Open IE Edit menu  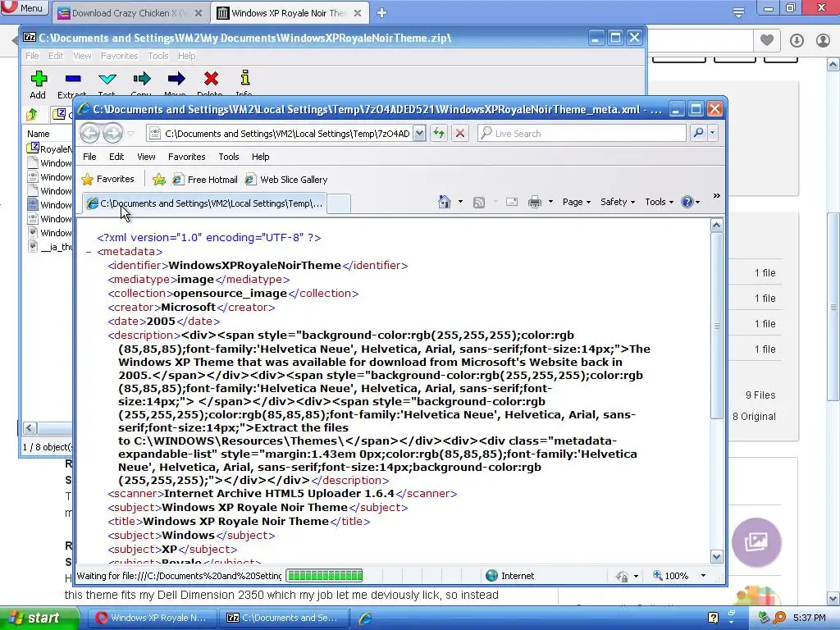pos(116,157)
